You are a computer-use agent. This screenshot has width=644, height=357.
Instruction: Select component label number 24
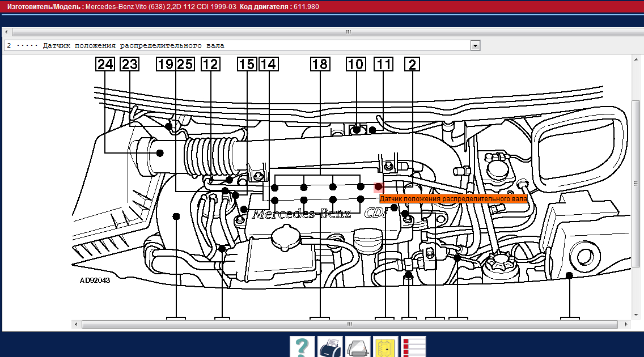(105, 65)
